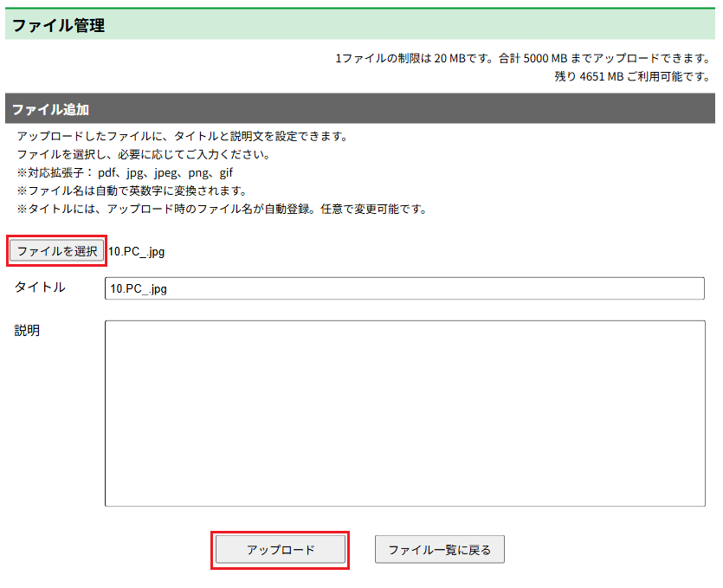Image resolution: width=723 pixels, height=588 pixels.
Task: Click the ファイルを選択 file chooser button
Action: coord(57,251)
